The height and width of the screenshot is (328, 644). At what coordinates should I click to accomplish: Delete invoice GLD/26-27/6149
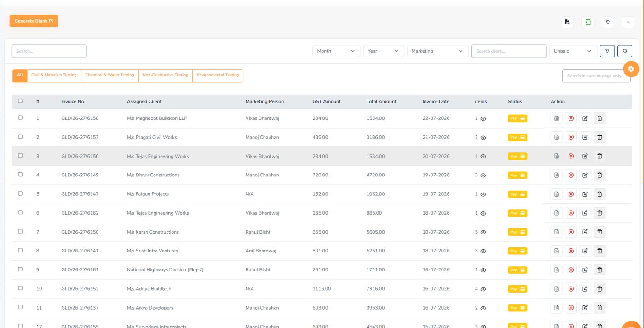coord(599,175)
